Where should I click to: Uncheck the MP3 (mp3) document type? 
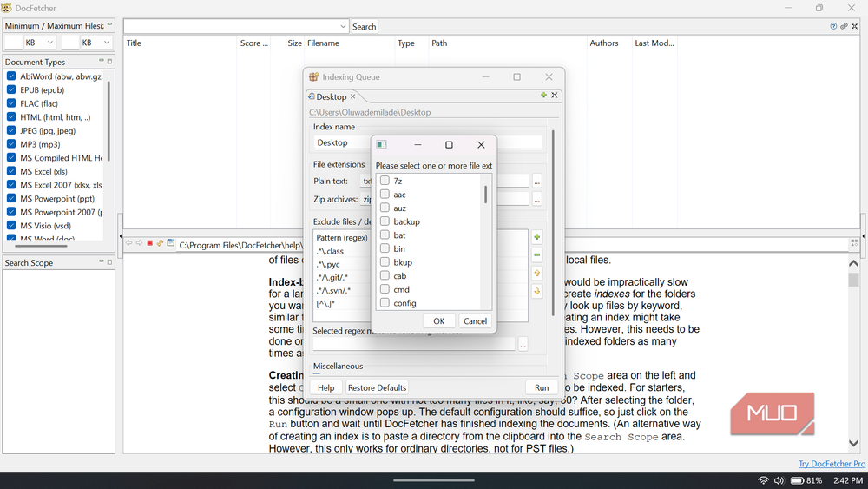click(11, 143)
